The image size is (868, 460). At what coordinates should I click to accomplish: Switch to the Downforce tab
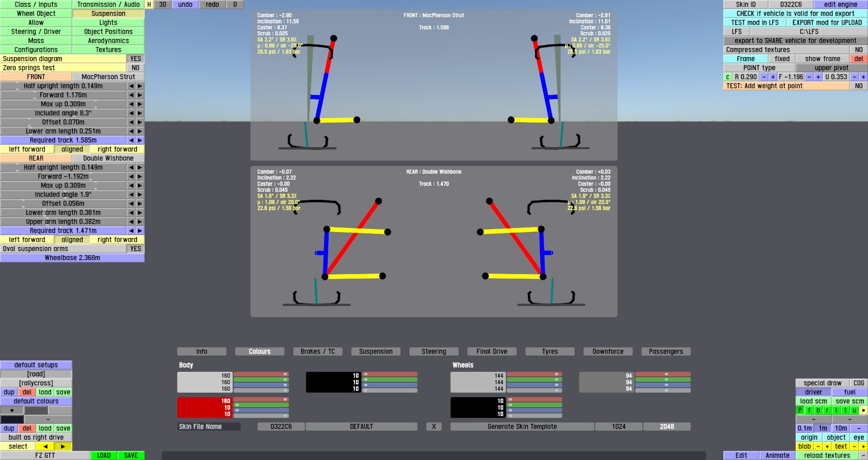pyautogui.click(x=608, y=351)
